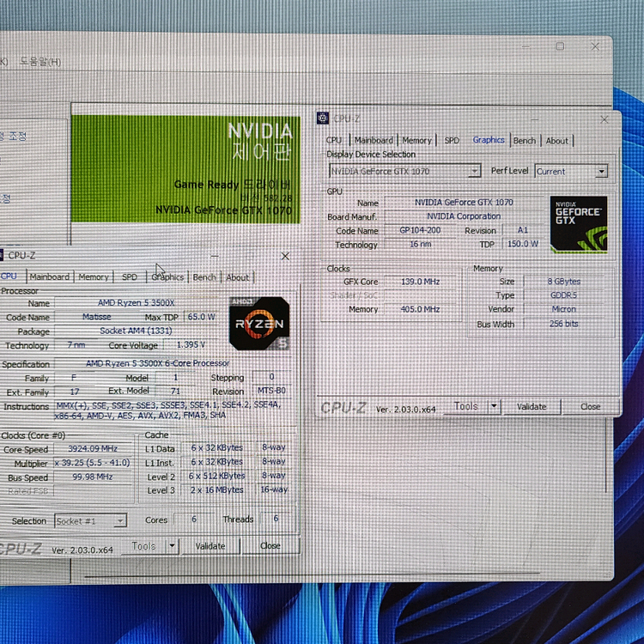The image size is (644, 644).
Task: Click memory vendor value Micron
Action: [563, 309]
